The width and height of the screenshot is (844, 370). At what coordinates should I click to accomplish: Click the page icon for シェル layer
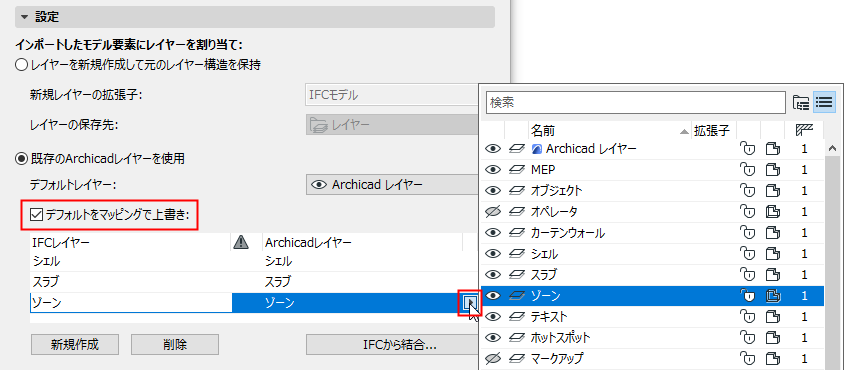tap(773, 254)
